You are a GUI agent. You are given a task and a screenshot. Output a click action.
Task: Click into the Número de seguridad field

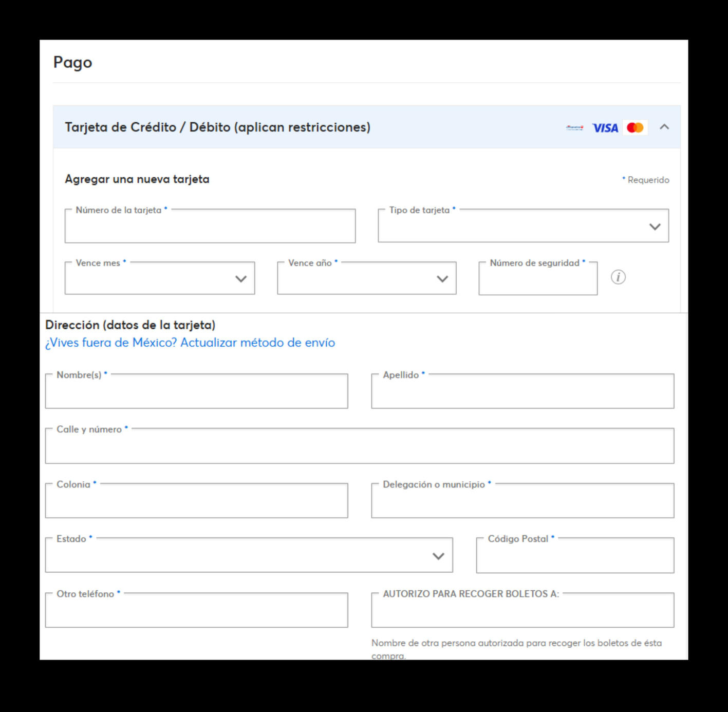pos(538,278)
